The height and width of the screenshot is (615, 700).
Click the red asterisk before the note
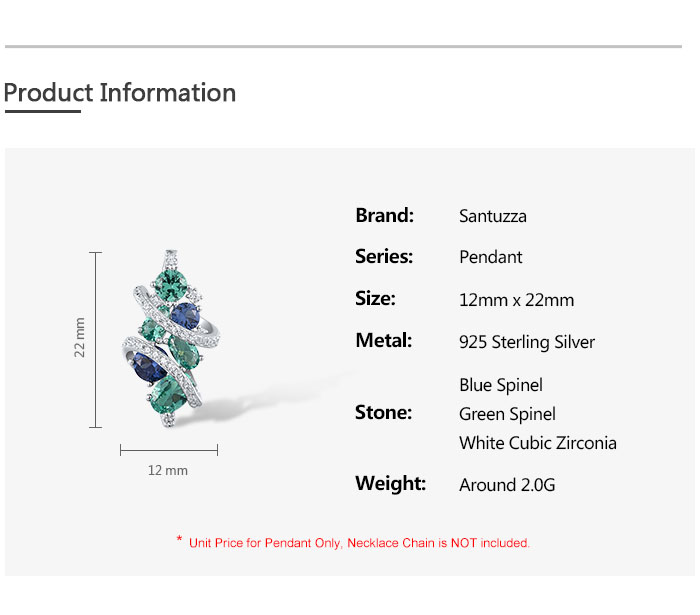tap(179, 540)
